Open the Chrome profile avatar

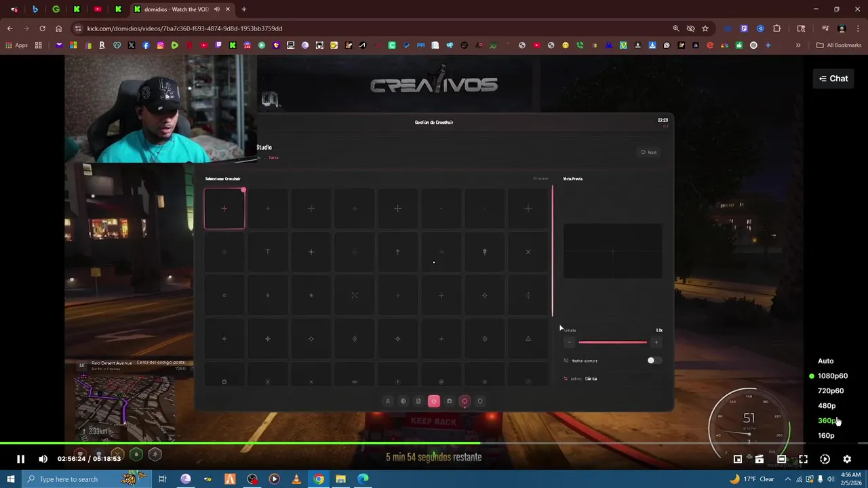(x=842, y=28)
